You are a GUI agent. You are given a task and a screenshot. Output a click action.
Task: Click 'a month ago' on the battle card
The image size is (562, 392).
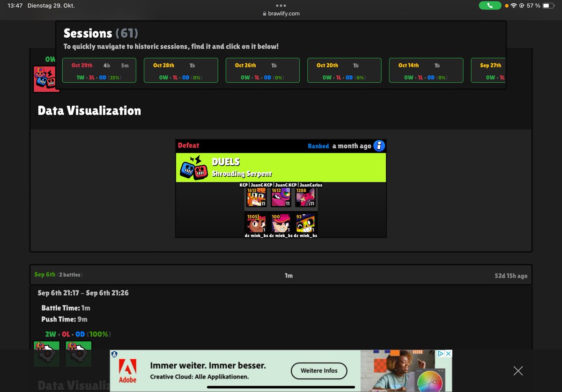click(352, 146)
